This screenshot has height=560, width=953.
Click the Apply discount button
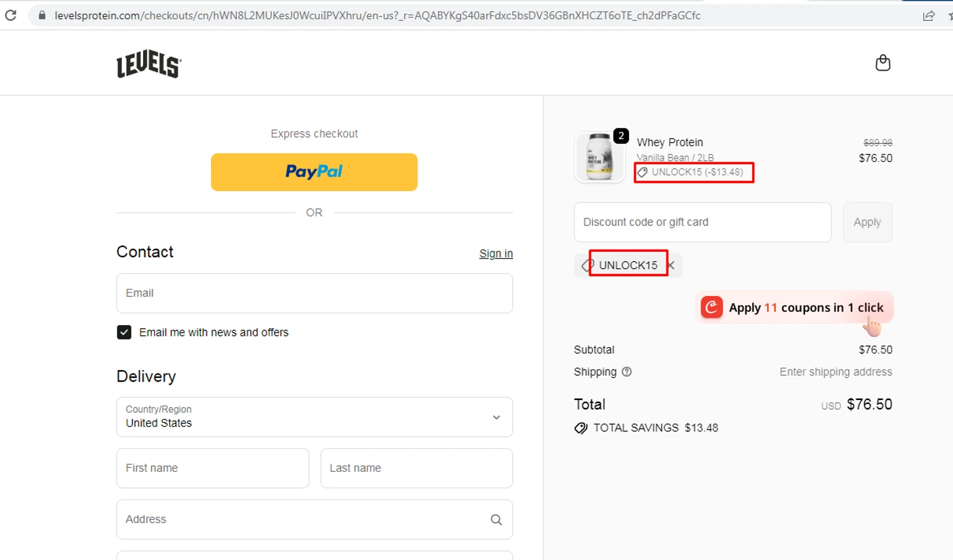tap(867, 222)
